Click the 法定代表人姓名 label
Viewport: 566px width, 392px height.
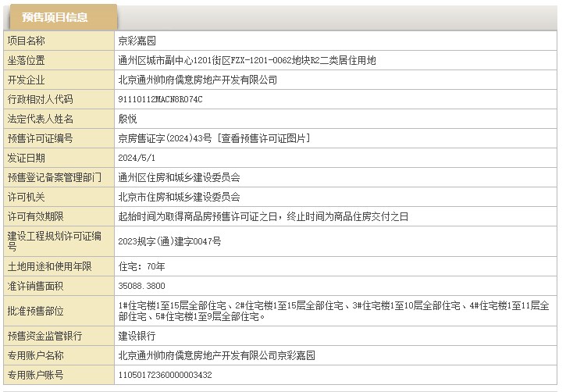coord(40,119)
